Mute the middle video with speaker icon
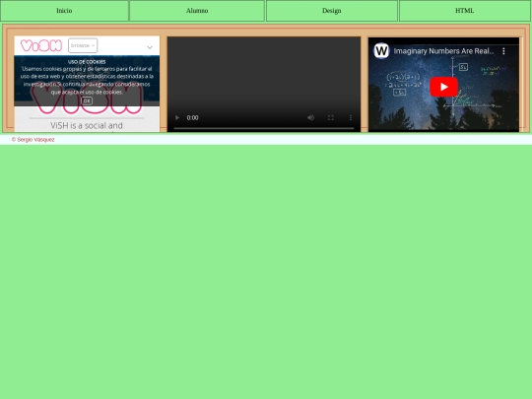The width and height of the screenshot is (532, 399). coord(310,118)
